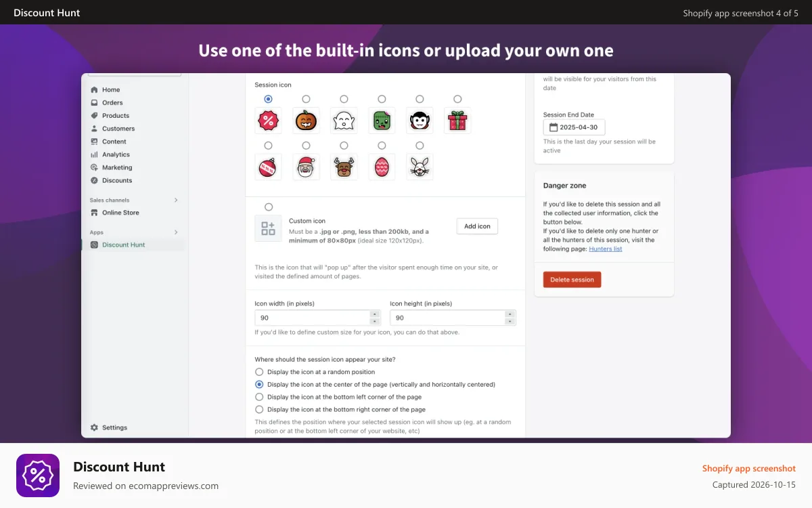The height and width of the screenshot is (508, 812).
Task: Select the percent discount badge icon
Action: 268,121
